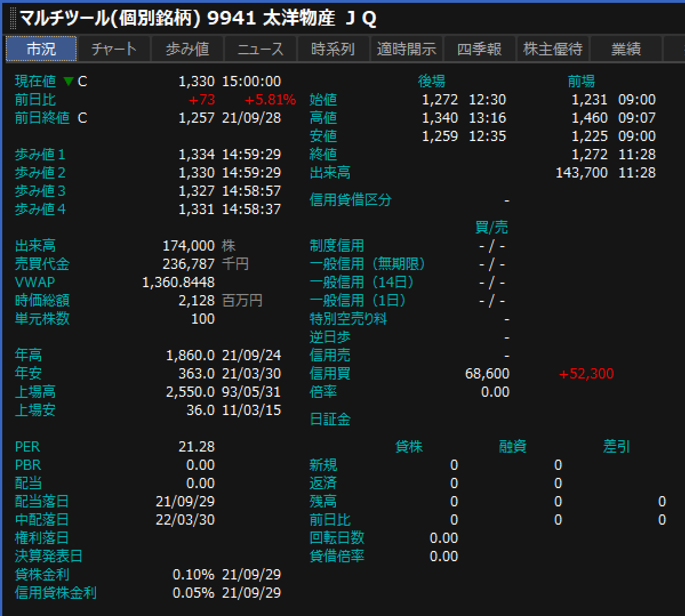Click 配当落日 date 21/09/29
Viewport: 685px width, 616px height.
[185, 502]
